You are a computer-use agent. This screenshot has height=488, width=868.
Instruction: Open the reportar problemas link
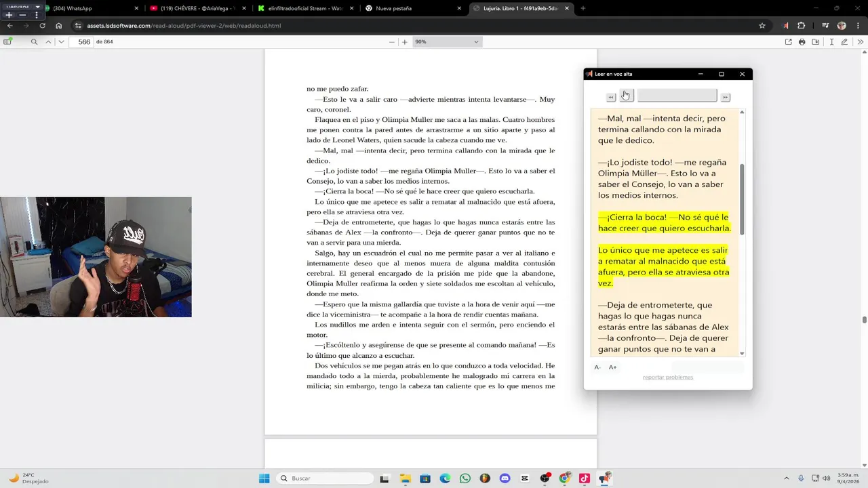tap(668, 377)
